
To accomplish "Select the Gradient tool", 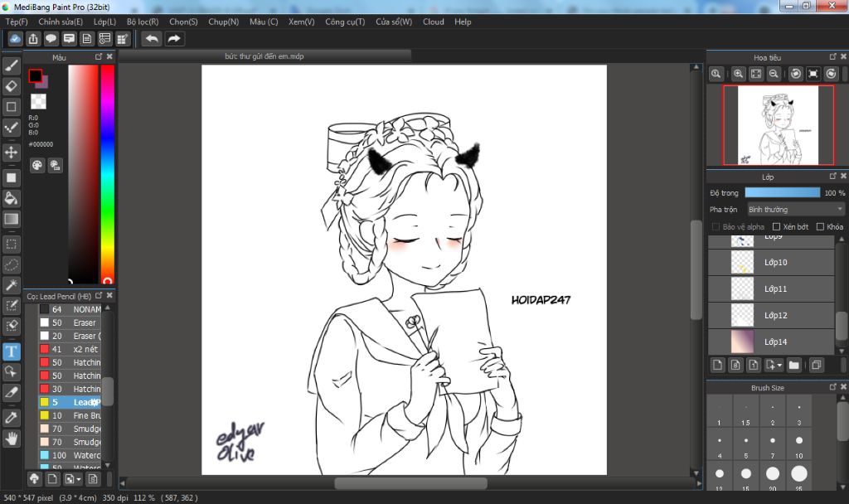I will [12, 219].
